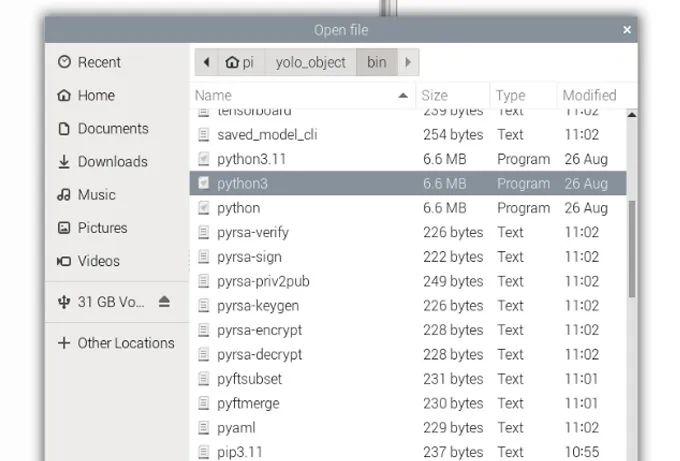680x461 pixels.
Task: Click the file icon beside pyaml
Action: pyautogui.click(x=203, y=428)
